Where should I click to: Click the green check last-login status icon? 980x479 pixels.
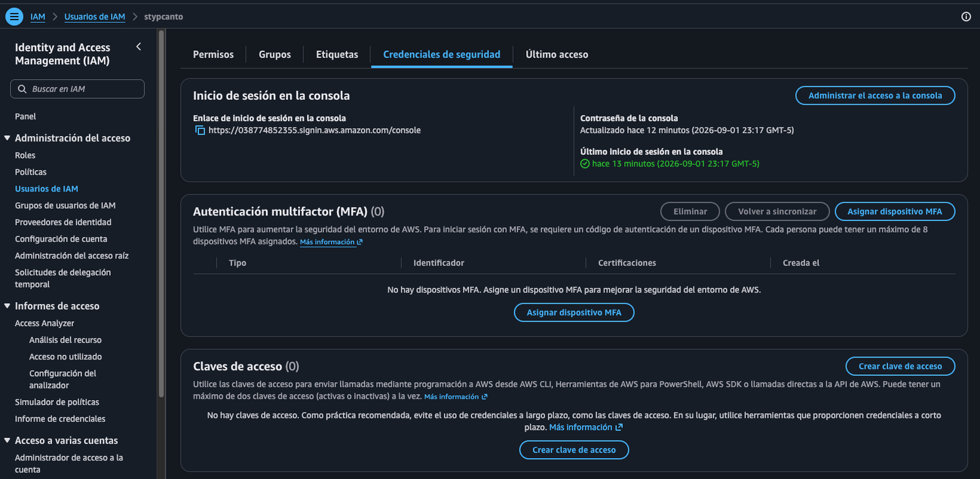(585, 164)
